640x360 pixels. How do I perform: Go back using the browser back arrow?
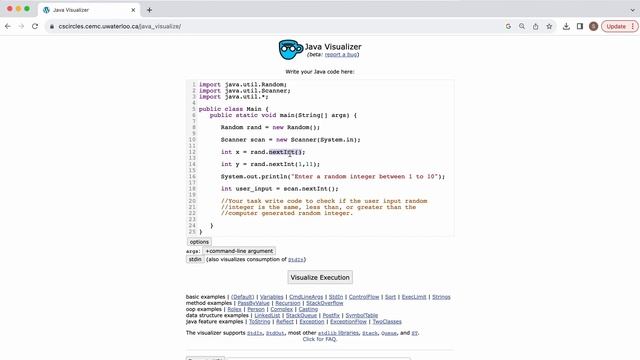[8, 26]
